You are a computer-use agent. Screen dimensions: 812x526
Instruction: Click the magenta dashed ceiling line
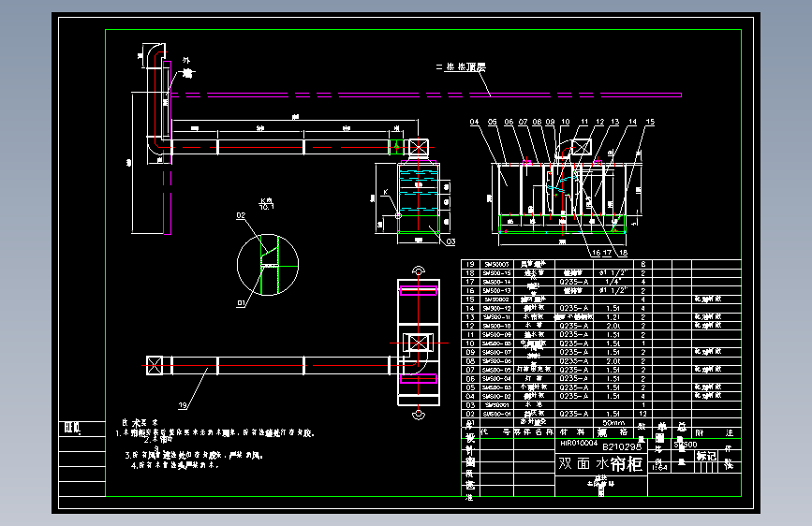coord(426,95)
